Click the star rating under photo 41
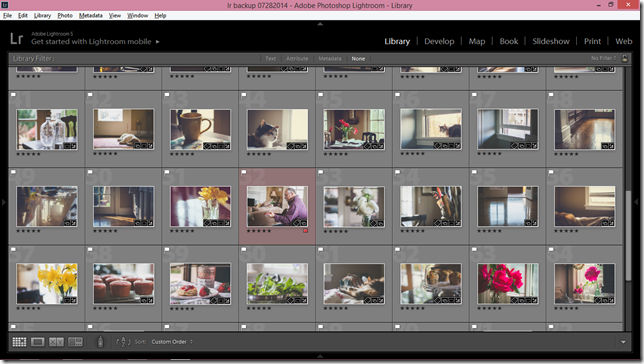 point(28,154)
